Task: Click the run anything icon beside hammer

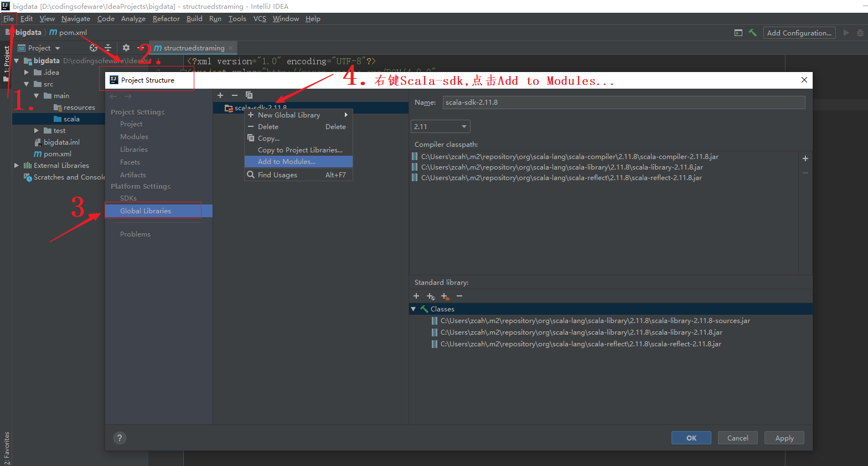Action: (x=738, y=33)
